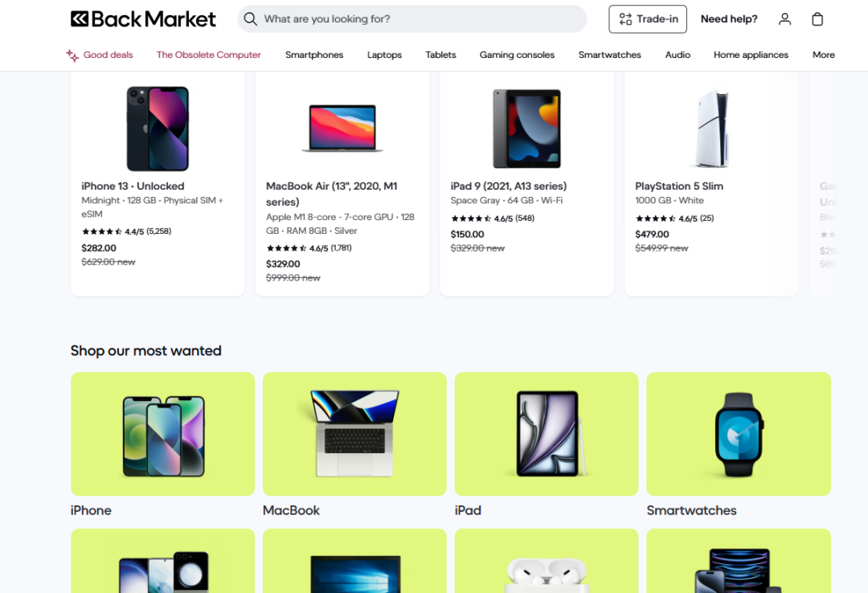Click the search magnifier icon
Screen dimensions: 868x593
[251, 19]
